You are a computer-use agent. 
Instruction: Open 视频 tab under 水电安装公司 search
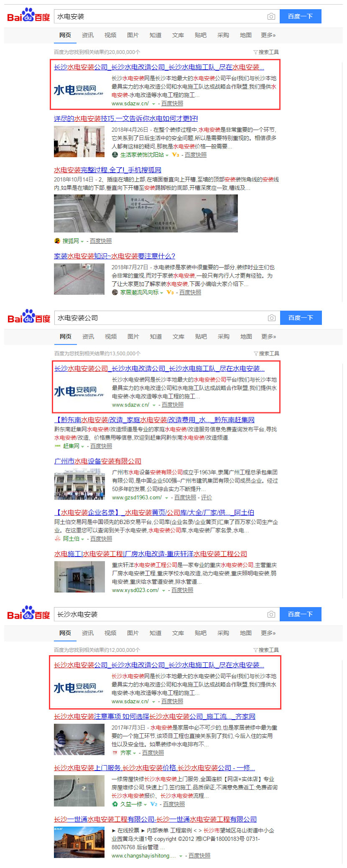coord(111,337)
